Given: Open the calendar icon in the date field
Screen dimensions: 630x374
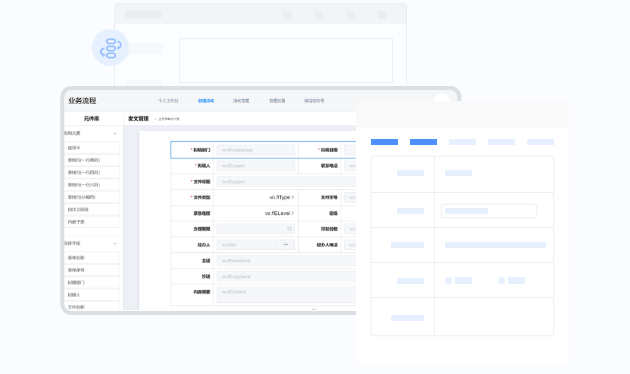Looking at the screenshot, I should pyautogui.click(x=289, y=229).
